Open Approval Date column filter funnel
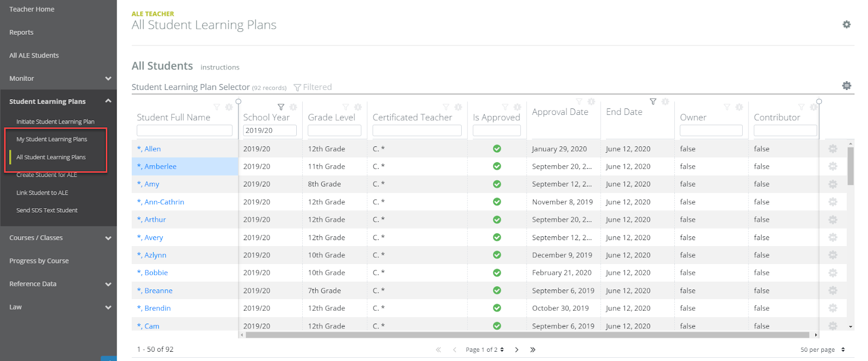The image size is (868, 361). pos(579,102)
